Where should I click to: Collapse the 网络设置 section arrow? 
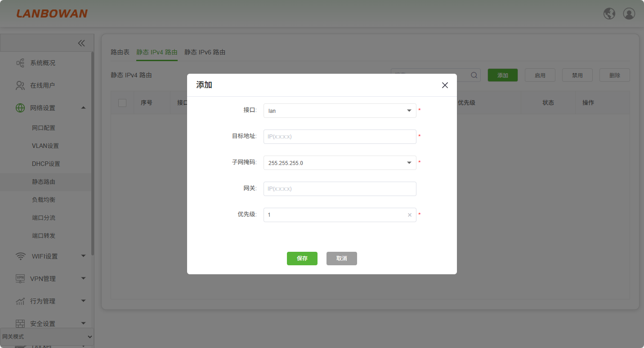(x=83, y=107)
